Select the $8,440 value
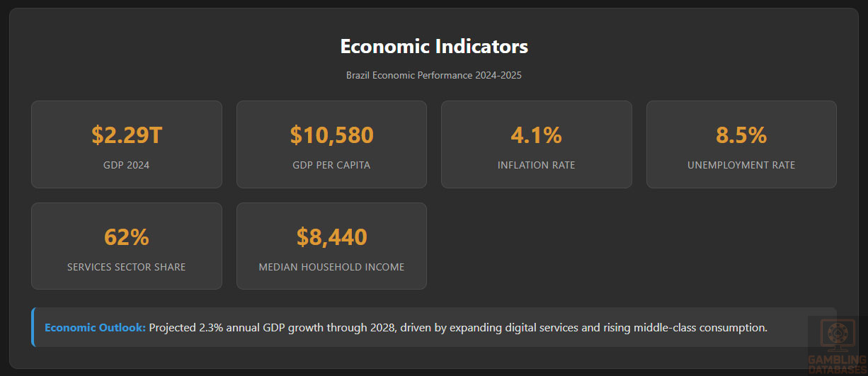This screenshot has width=868, height=376. tap(331, 237)
